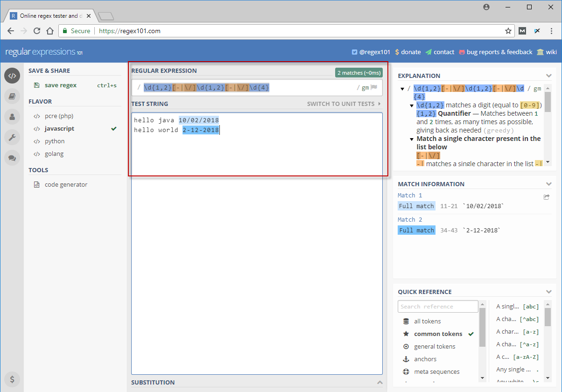Click the [a-zA-Z] token reference row
562x392 pixels.
517,357
